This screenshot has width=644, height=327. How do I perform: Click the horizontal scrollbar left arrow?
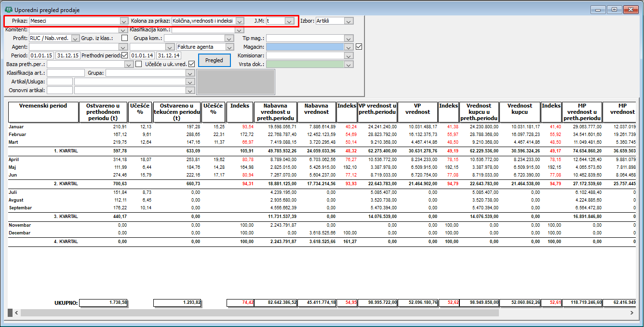[17, 313]
